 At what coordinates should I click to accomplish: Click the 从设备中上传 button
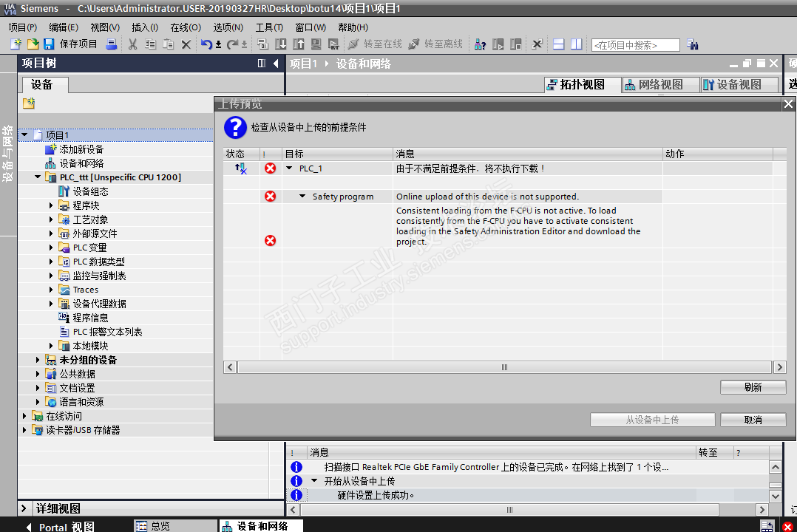tap(652, 420)
